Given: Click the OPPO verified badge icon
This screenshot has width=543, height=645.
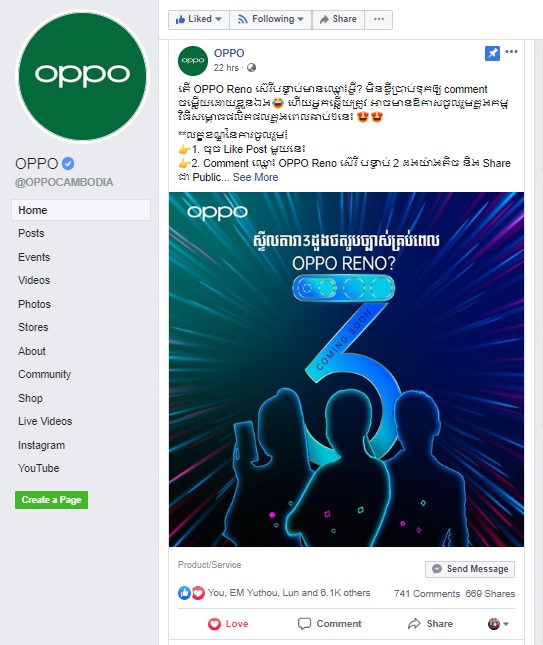Looking at the screenshot, I should (68, 163).
